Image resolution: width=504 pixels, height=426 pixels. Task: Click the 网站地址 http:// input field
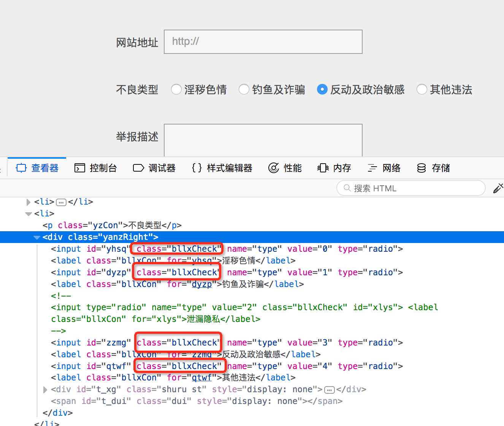tap(263, 42)
